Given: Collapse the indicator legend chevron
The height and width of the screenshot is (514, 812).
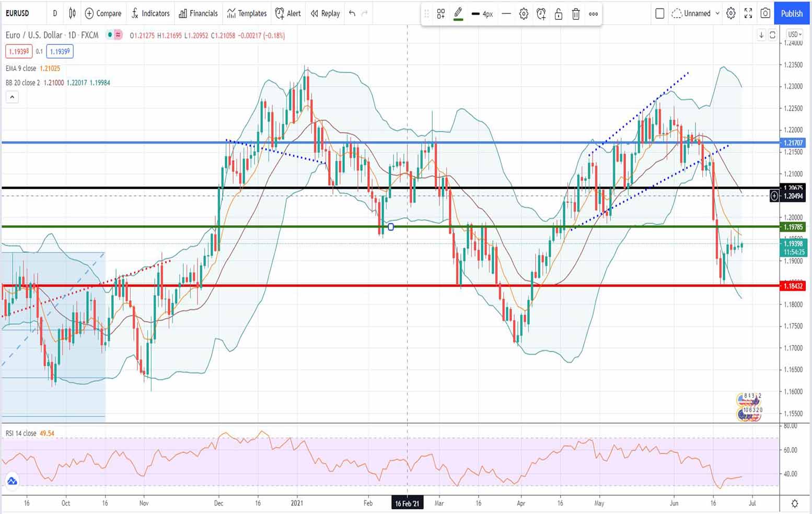Looking at the screenshot, I should 12,97.
